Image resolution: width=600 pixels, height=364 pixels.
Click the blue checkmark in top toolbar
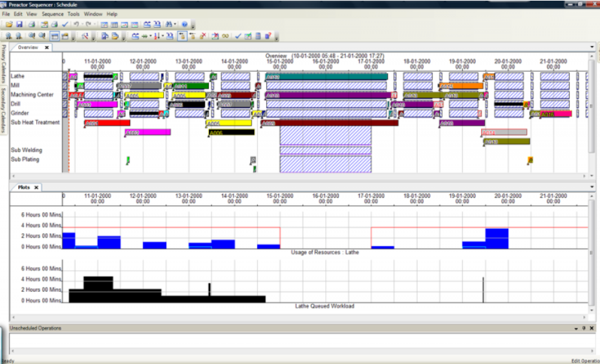[x=65, y=24]
